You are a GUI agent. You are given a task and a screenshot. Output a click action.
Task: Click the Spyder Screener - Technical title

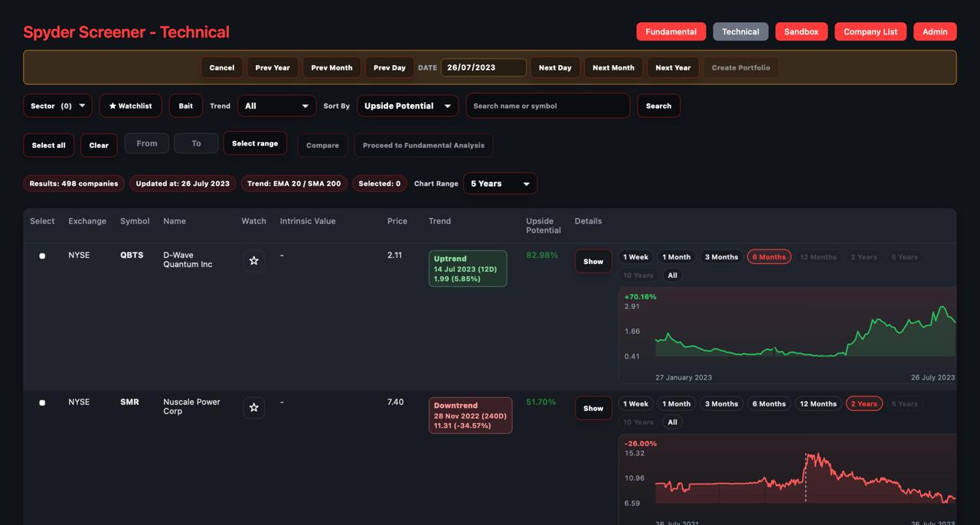pyautogui.click(x=126, y=32)
